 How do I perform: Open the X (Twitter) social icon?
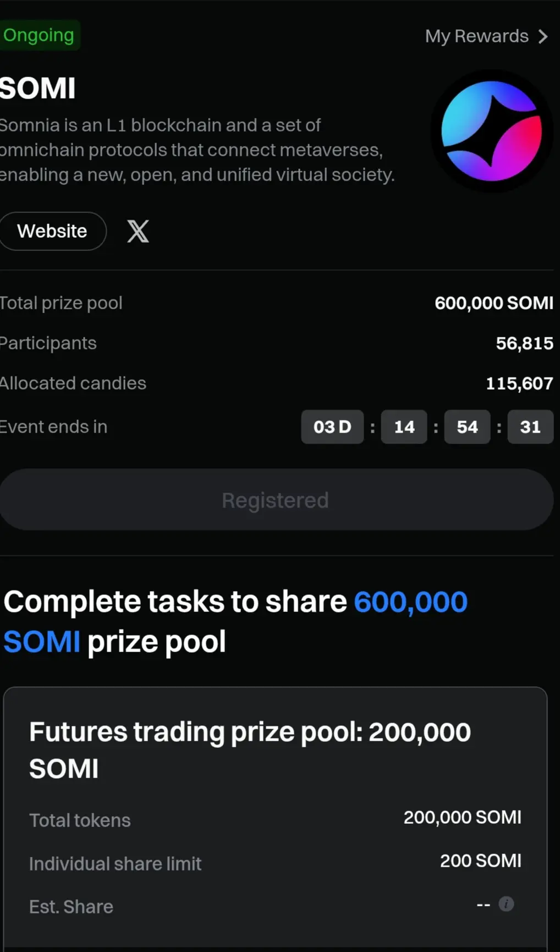tap(138, 231)
